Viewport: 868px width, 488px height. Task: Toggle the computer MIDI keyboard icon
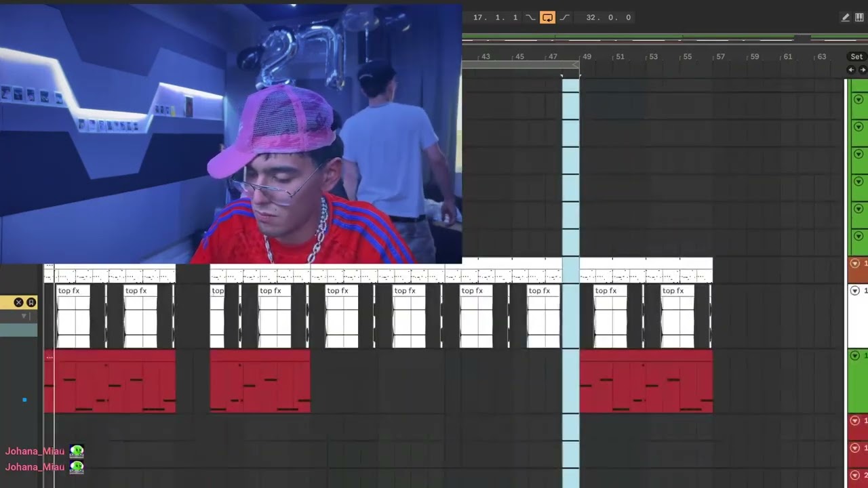(860, 18)
